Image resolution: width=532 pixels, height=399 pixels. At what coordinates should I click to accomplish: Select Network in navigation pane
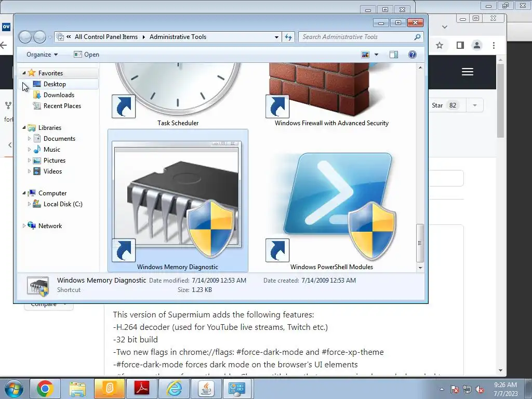click(50, 225)
